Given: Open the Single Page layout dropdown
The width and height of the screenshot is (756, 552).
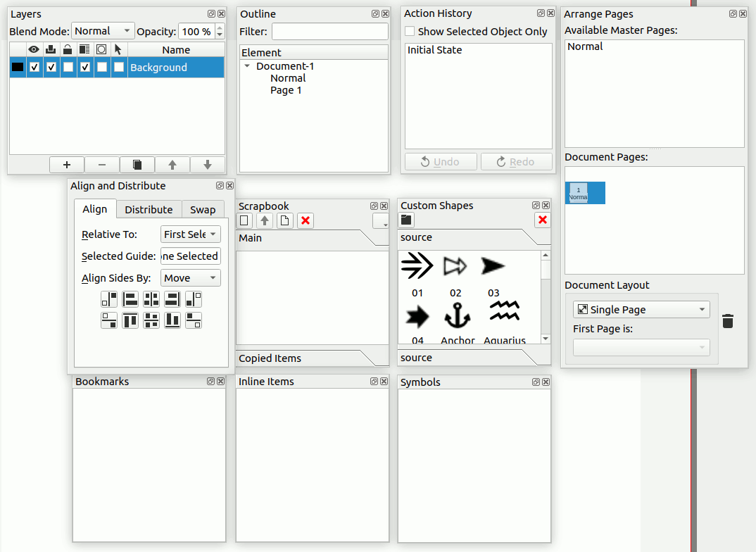Looking at the screenshot, I should 641,310.
